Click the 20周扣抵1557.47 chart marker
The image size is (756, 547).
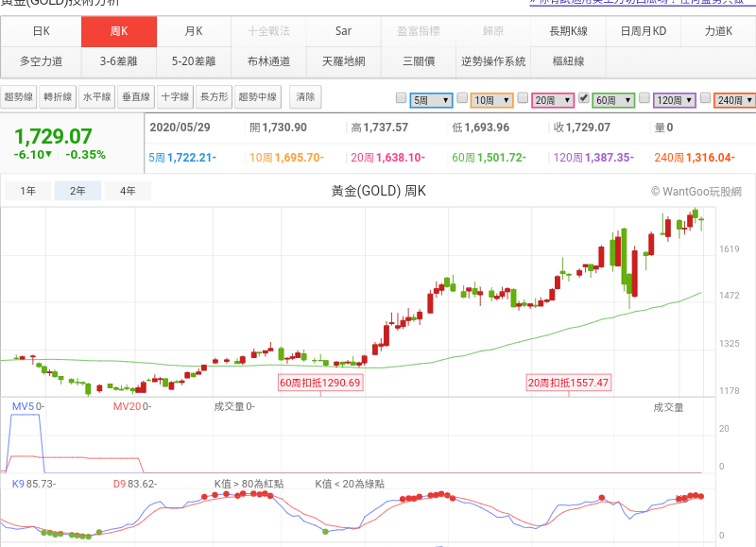[568, 383]
